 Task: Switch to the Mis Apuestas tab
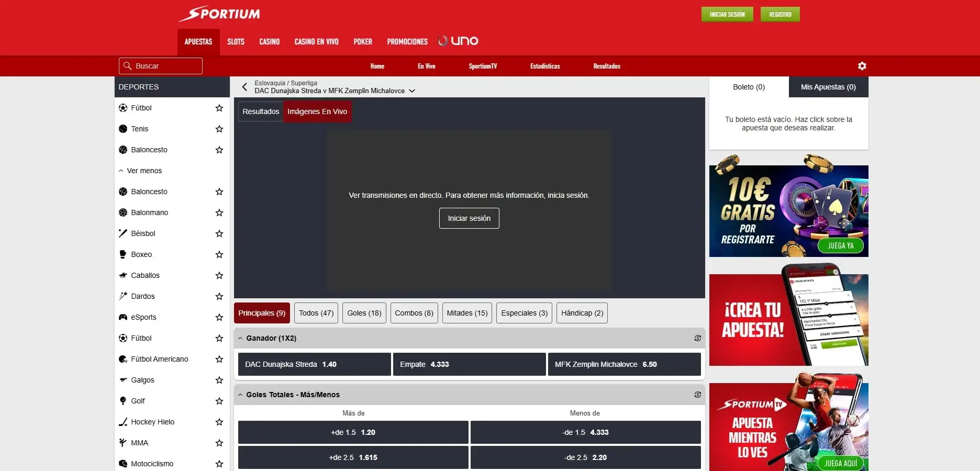(x=827, y=87)
